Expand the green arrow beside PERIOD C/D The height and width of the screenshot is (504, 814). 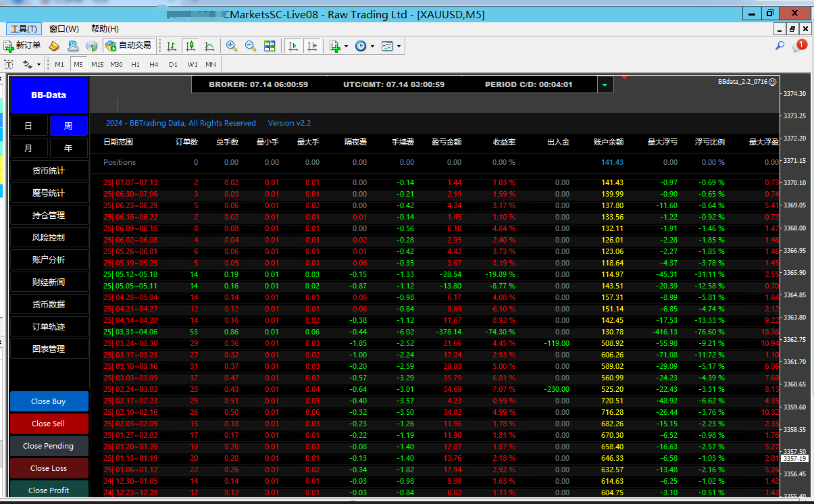tap(605, 84)
